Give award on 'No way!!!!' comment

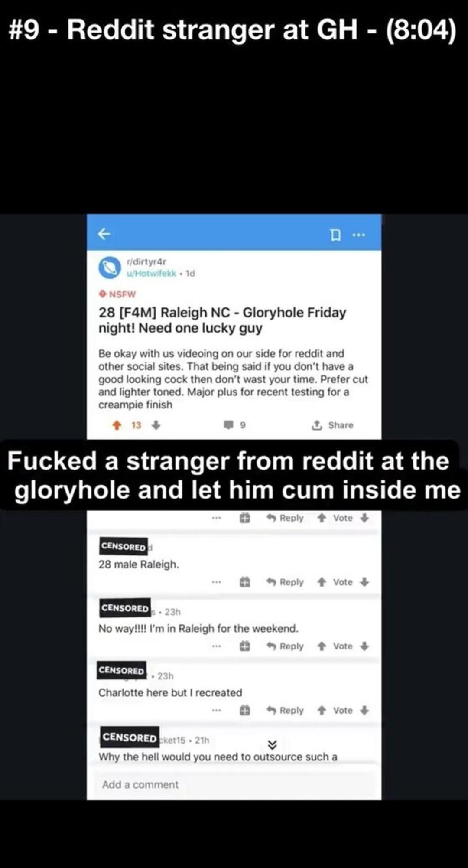(x=245, y=646)
